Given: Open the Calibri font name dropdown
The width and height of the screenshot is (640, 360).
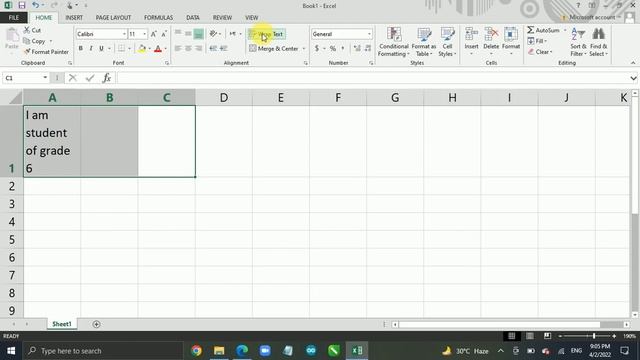Looking at the screenshot, I should [124, 34].
